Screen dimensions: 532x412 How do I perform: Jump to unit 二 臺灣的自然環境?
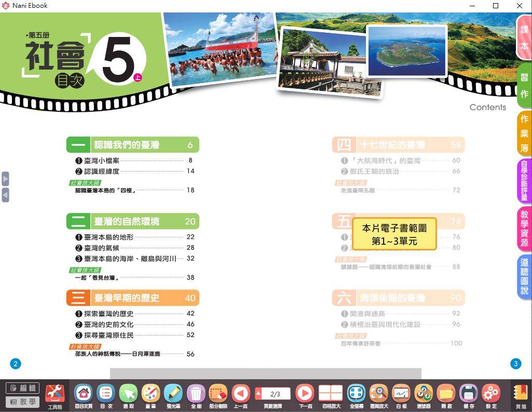[x=133, y=221]
